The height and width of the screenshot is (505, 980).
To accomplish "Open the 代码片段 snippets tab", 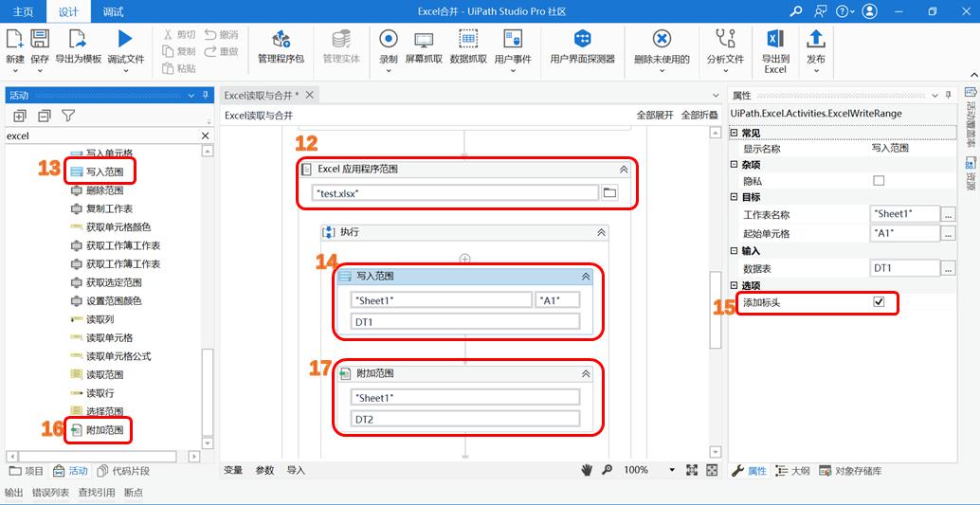I will tap(122, 471).
